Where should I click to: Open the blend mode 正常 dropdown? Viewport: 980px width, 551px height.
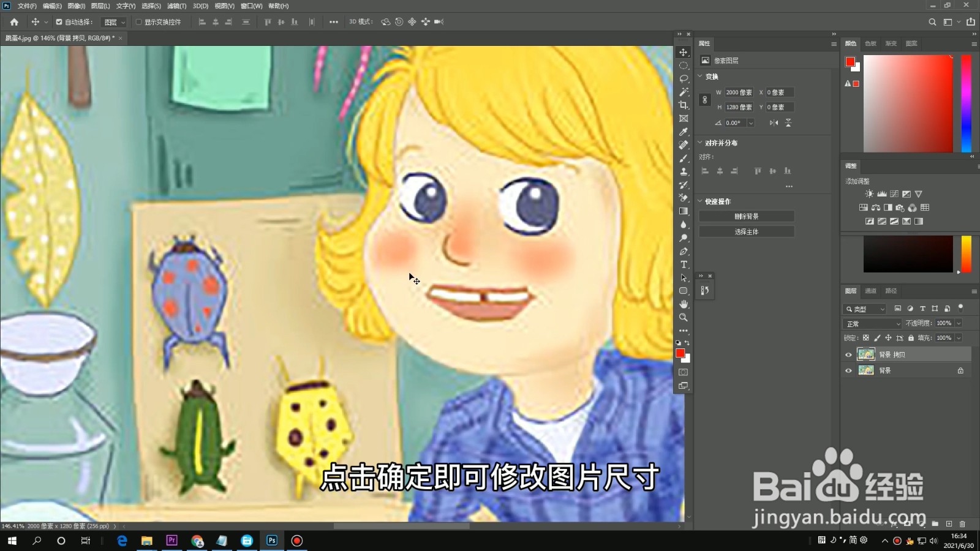coord(873,323)
